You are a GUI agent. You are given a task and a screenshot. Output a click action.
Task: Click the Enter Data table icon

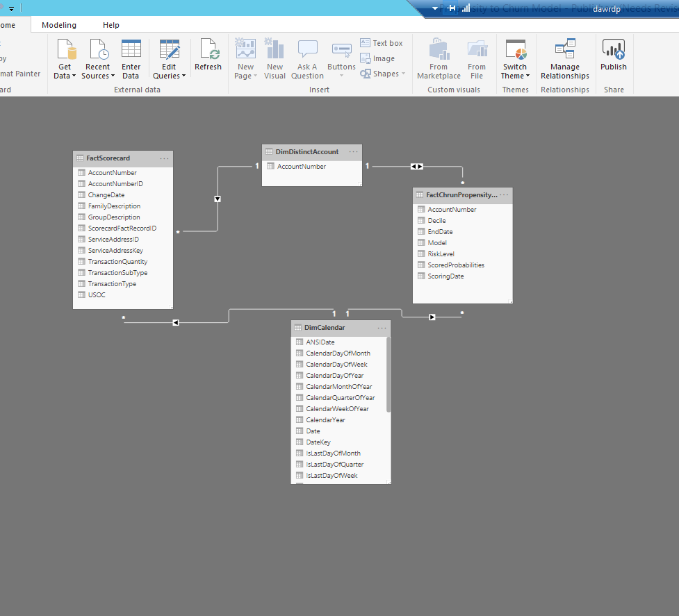(x=131, y=49)
